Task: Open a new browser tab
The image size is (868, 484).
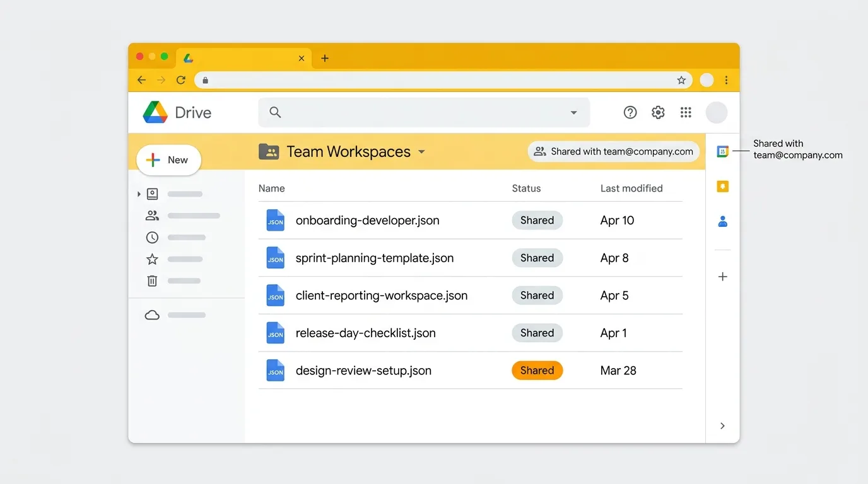Action: (x=325, y=57)
